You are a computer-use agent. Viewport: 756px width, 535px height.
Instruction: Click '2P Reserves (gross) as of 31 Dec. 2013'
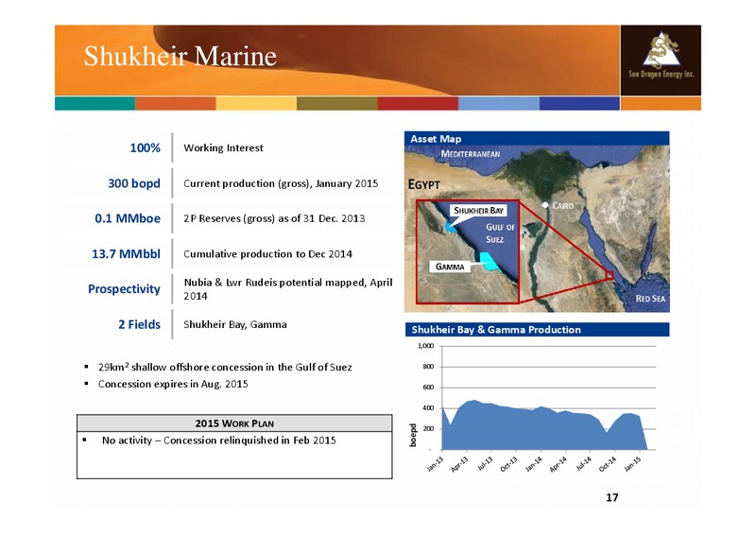click(x=274, y=218)
